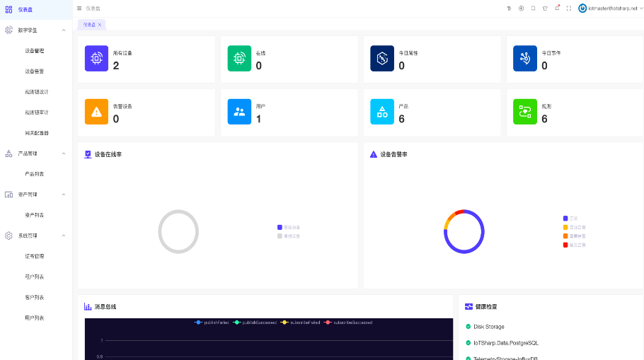Toggle the yellow alarm legend item
The image size is (644, 360).
coord(574,228)
